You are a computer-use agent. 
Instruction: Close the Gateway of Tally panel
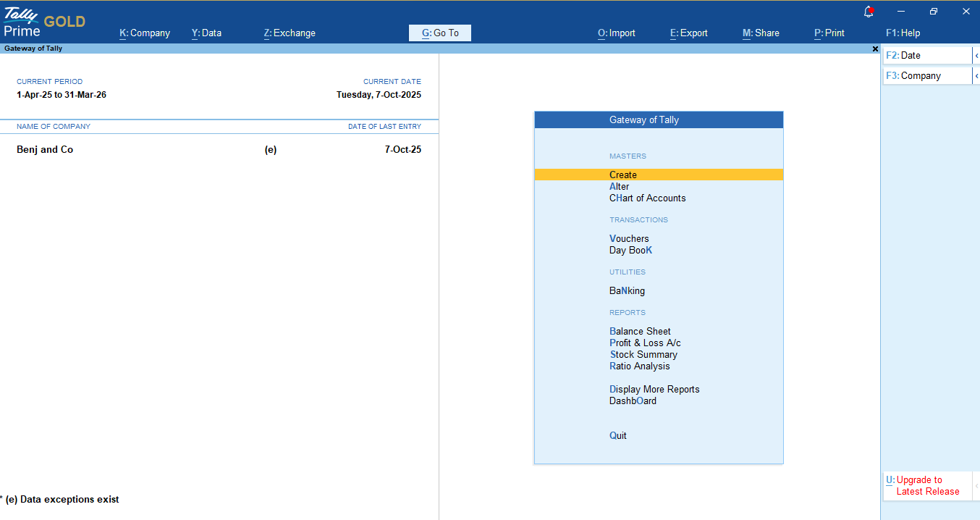point(875,49)
